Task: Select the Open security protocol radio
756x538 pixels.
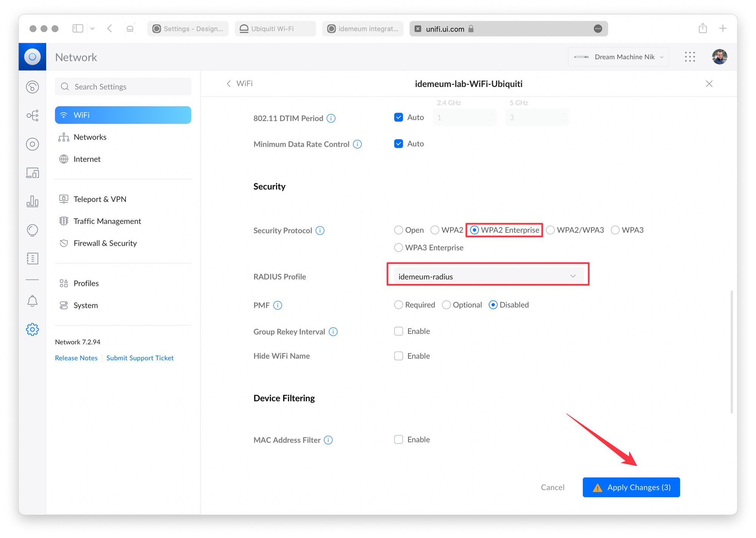Action: tap(398, 230)
